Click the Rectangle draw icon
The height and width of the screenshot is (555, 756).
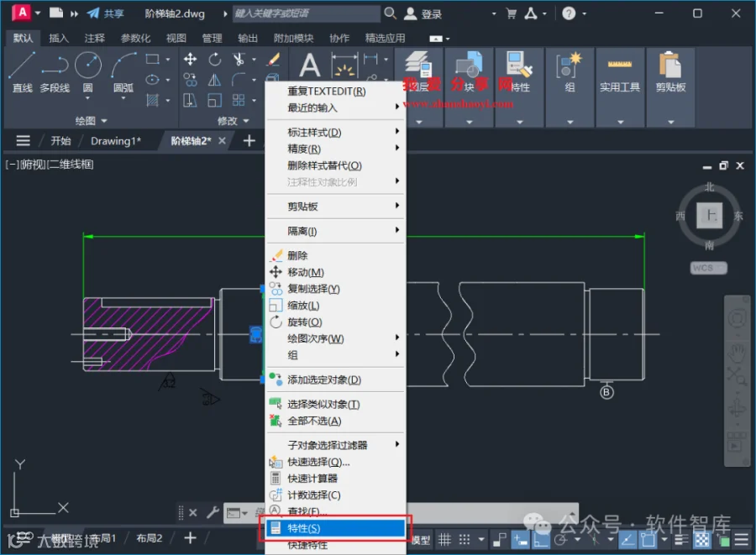tap(152, 60)
